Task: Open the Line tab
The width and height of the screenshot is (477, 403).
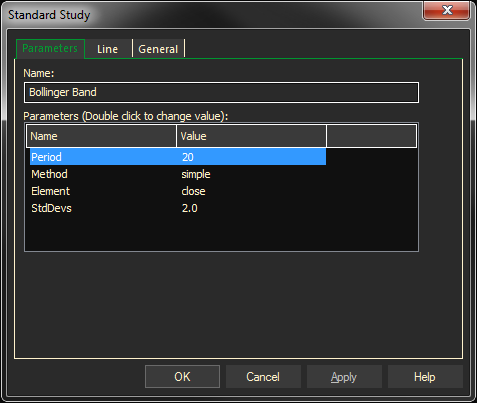Action: 108,49
